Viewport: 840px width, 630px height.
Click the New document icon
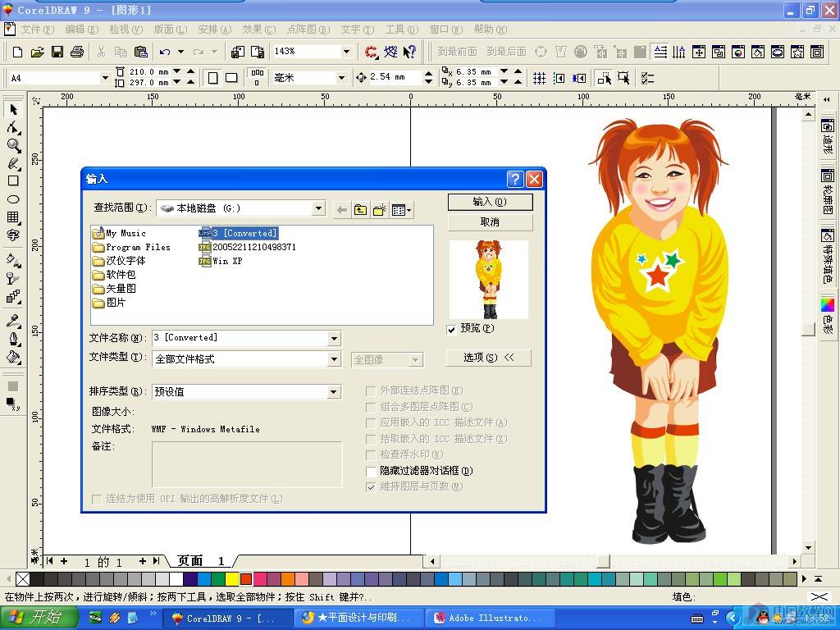point(17,52)
